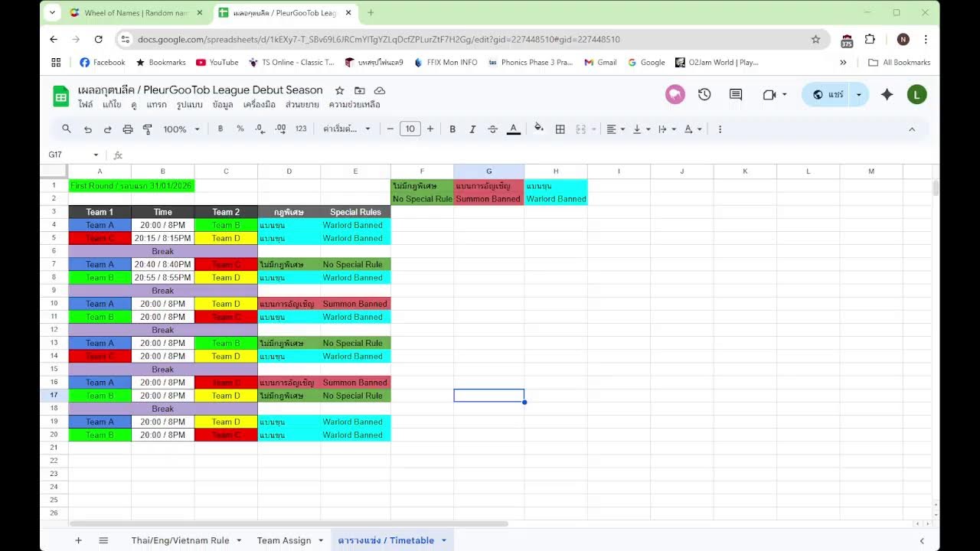Open Timetable sheet tab dropdown

443,540
